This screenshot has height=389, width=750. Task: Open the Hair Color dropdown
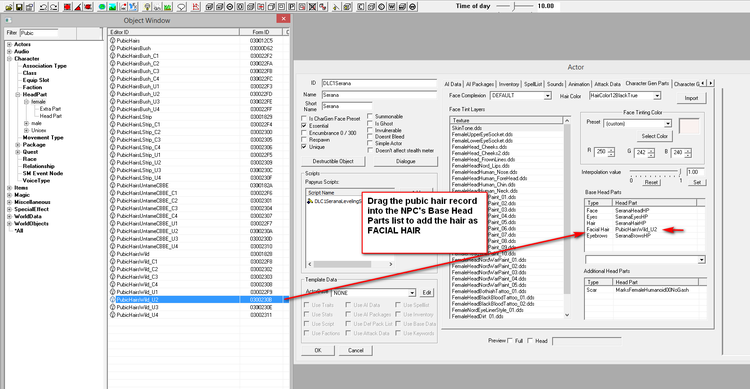[x=657, y=96]
